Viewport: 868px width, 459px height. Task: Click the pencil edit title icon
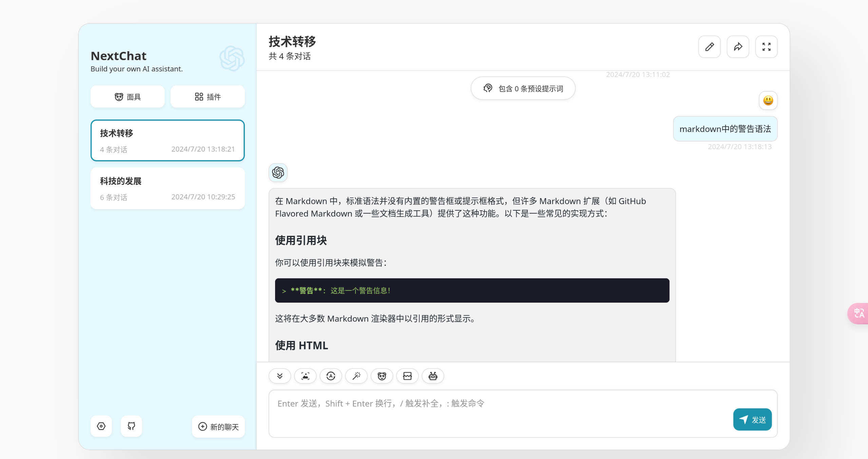[709, 47]
